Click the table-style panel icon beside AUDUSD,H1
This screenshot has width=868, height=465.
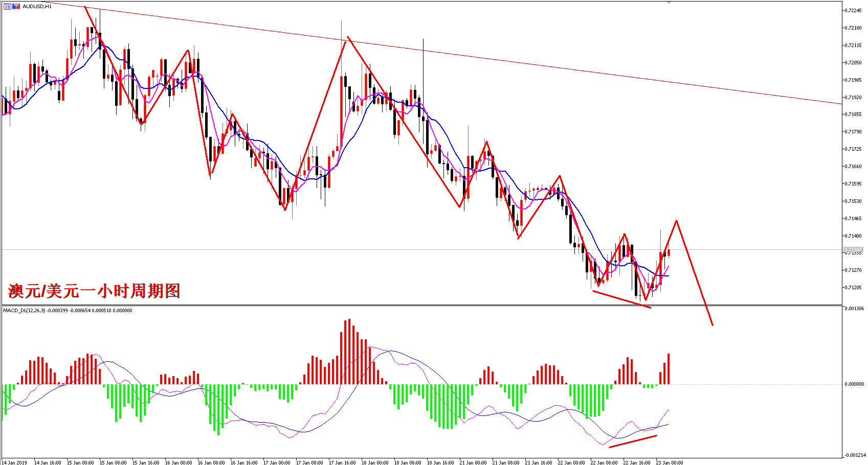(7, 6)
